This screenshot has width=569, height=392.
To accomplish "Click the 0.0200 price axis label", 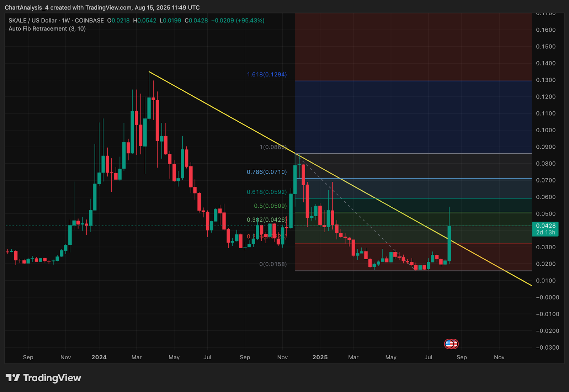I will coord(546,264).
